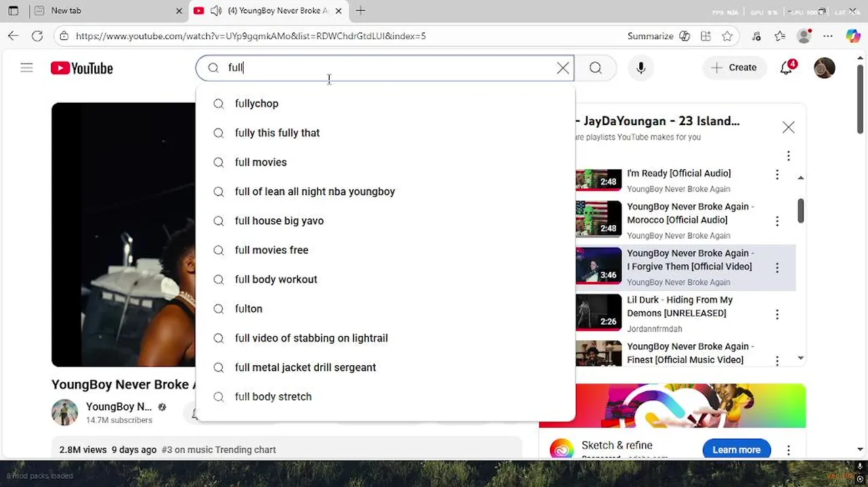Open notifications bell with 4 badge

(x=787, y=68)
